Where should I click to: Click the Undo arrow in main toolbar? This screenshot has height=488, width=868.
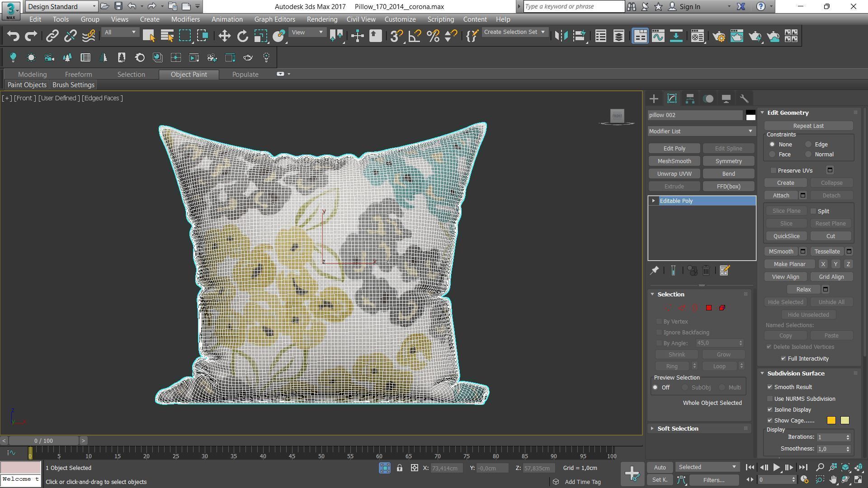pyautogui.click(x=13, y=36)
